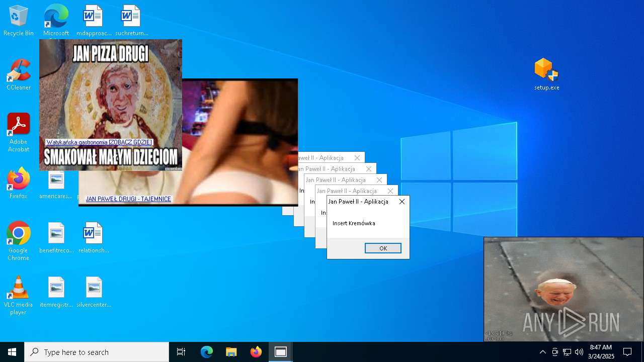Viewport: 644px width, 362px height.
Task: Open Task View on the taskbar
Action: tap(181, 352)
